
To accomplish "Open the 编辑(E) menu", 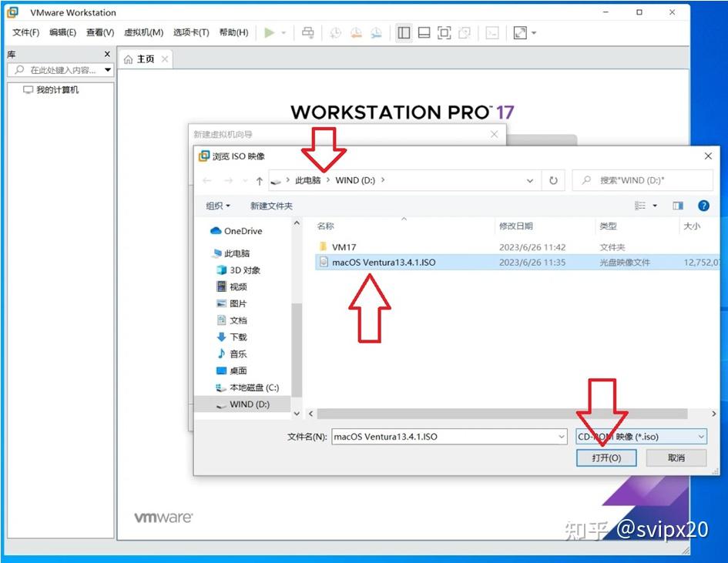I will coord(62,32).
